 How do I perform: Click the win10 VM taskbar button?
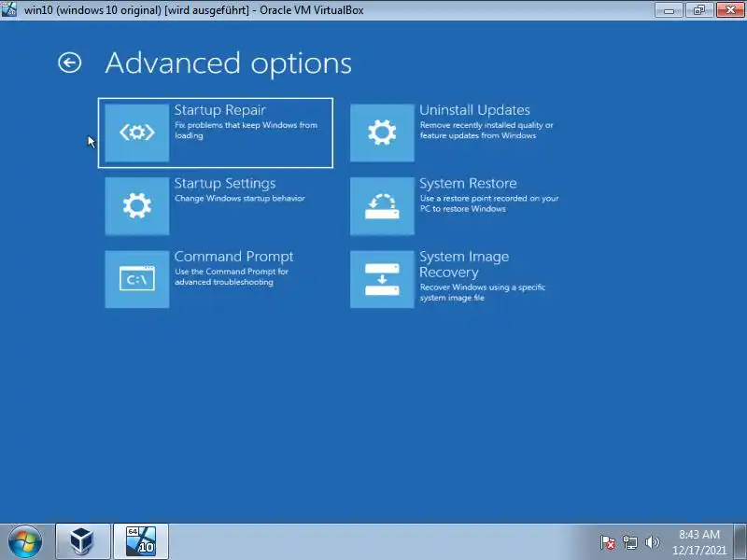[x=141, y=541]
